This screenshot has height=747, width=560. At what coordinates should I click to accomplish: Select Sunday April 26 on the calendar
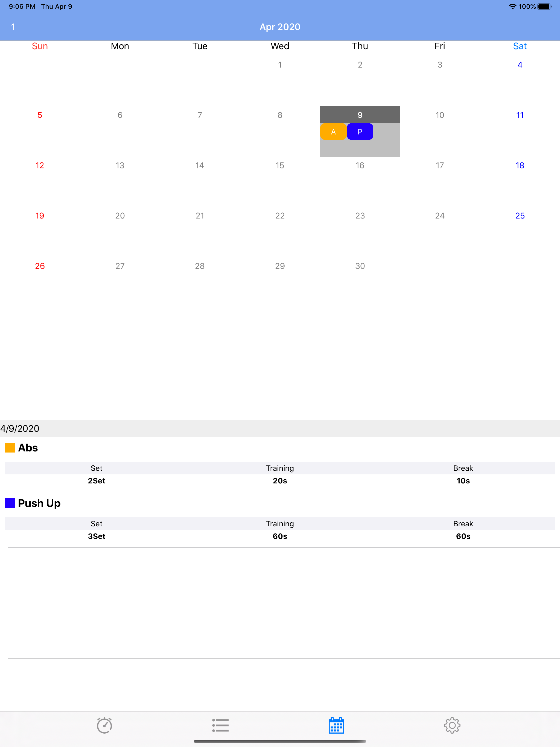pyautogui.click(x=40, y=266)
